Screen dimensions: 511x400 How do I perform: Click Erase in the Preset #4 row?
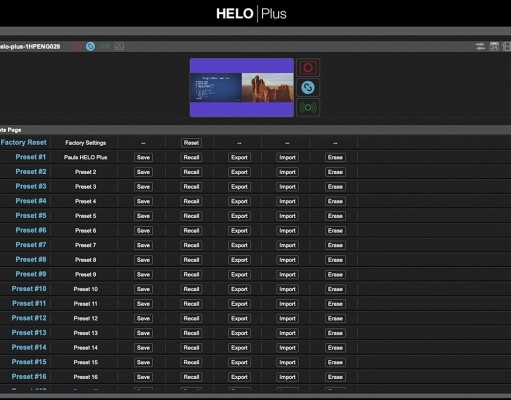335,202
